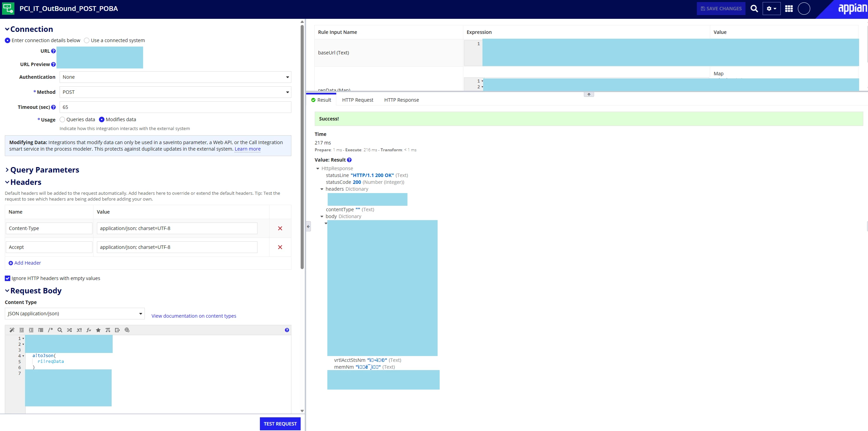Open the settings gear dropdown menu
Screen dimensions: 868x431
[771, 9]
